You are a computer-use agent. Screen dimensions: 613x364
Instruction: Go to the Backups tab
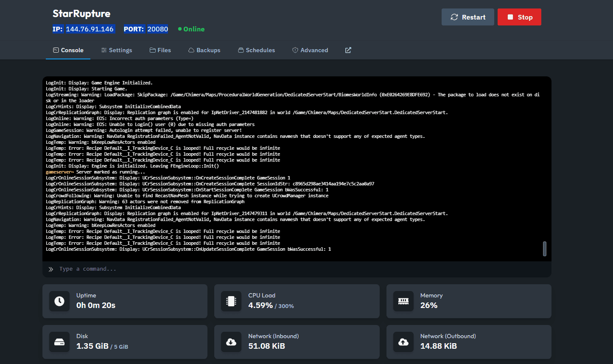pos(204,50)
